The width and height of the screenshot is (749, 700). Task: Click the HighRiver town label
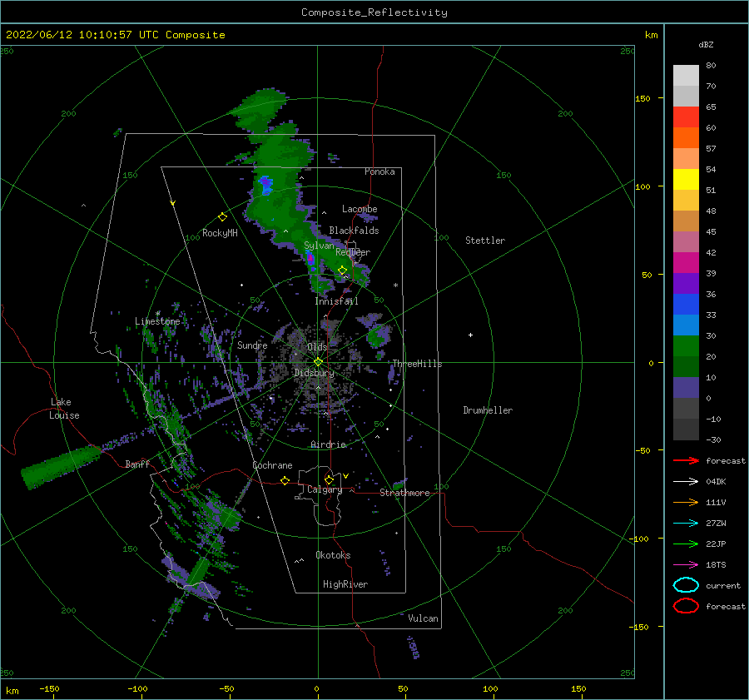pos(345,584)
